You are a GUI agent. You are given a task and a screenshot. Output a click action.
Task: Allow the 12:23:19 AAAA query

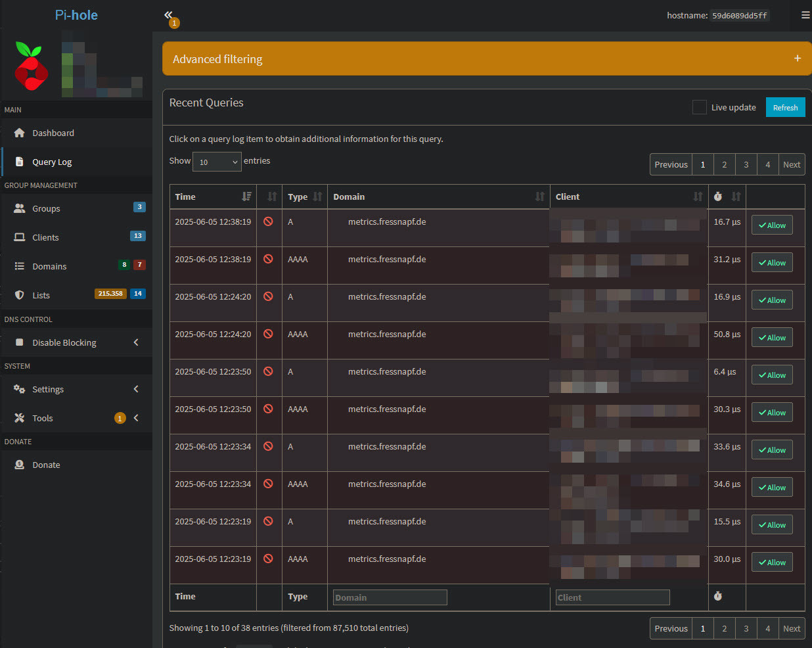click(x=772, y=563)
